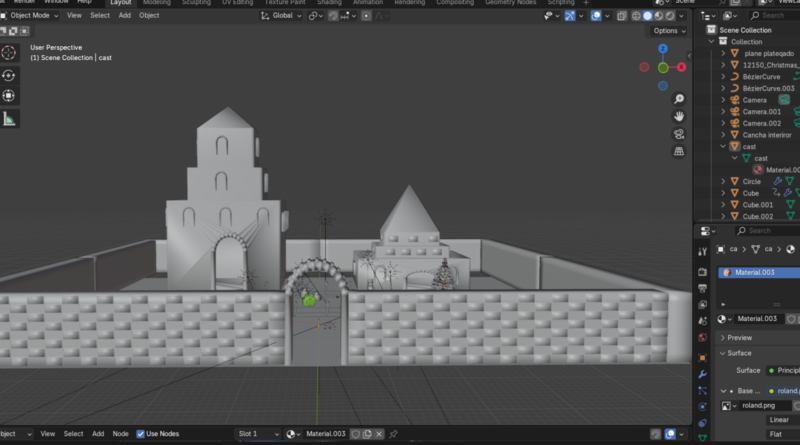The width and height of the screenshot is (800, 445).
Task: Switch to the Modeling workspace tab
Action: tap(156, 3)
